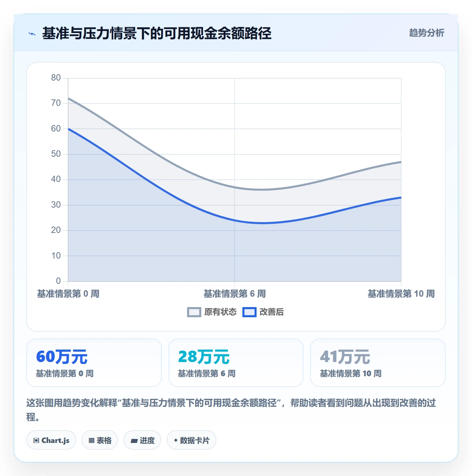The height and width of the screenshot is (476, 472).
Task: Click the 改善后 legend label
Action: point(272,312)
